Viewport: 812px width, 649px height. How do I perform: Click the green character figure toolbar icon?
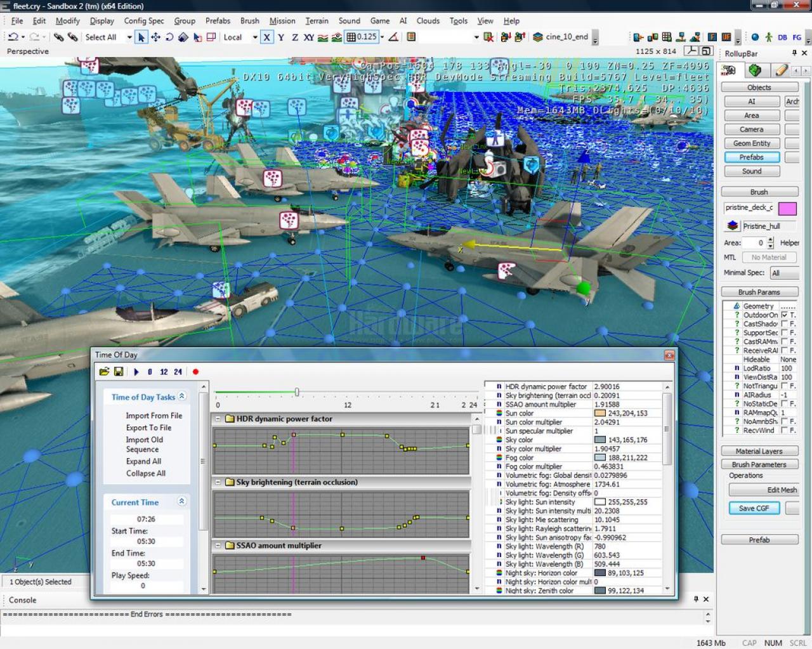click(x=768, y=37)
